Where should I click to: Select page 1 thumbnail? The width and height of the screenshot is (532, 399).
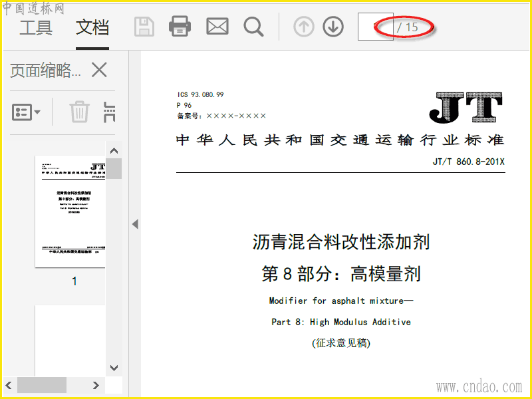(70, 211)
